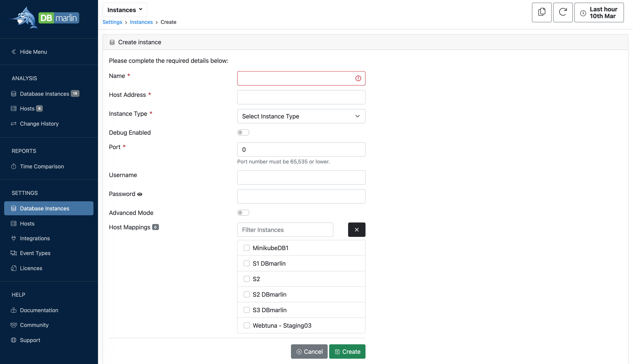Go to Integrations settings
The height and width of the screenshot is (364, 633).
point(35,238)
